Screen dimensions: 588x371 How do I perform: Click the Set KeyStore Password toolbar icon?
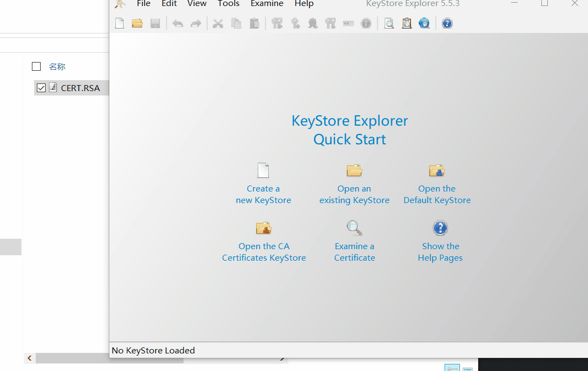(348, 24)
